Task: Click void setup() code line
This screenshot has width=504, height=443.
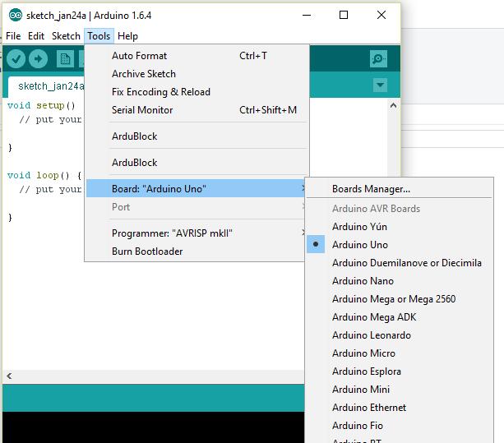Action: [41, 105]
